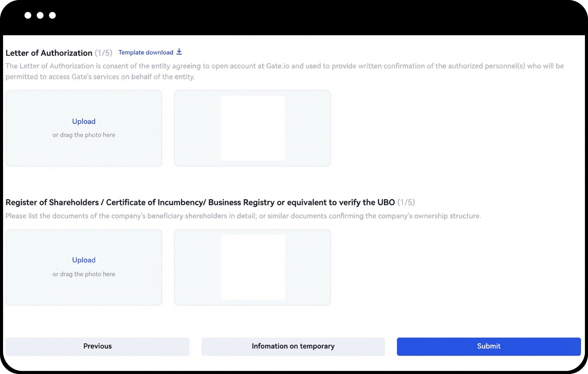Image resolution: width=588 pixels, height=374 pixels.
Task: Click drag-photo text in Letter of Authorization dropzone
Action: [x=84, y=135]
